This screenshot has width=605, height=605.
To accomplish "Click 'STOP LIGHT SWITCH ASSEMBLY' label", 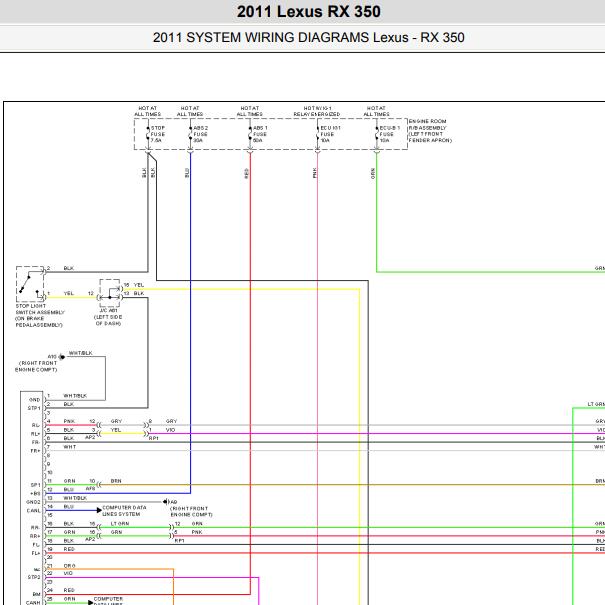I will point(40,315).
